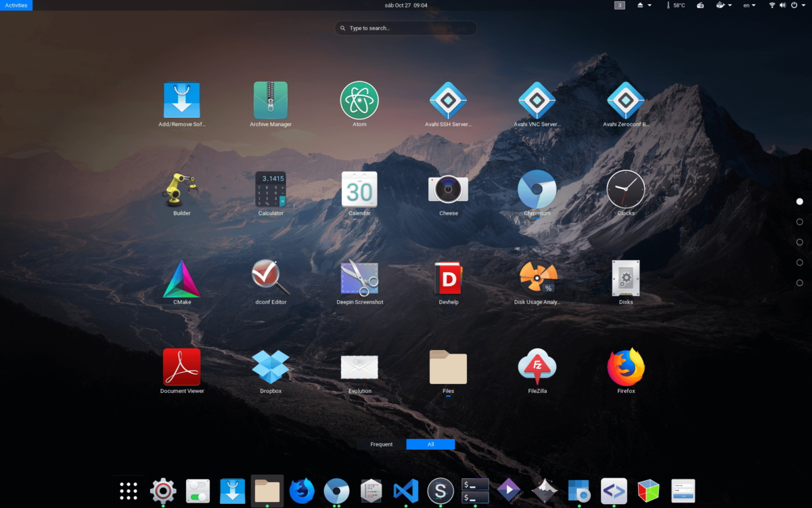Jump to the last page using bottom dot
Image resolution: width=812 pixels, height=508 pixels.
pyautogui.click(x=800, y=280)
